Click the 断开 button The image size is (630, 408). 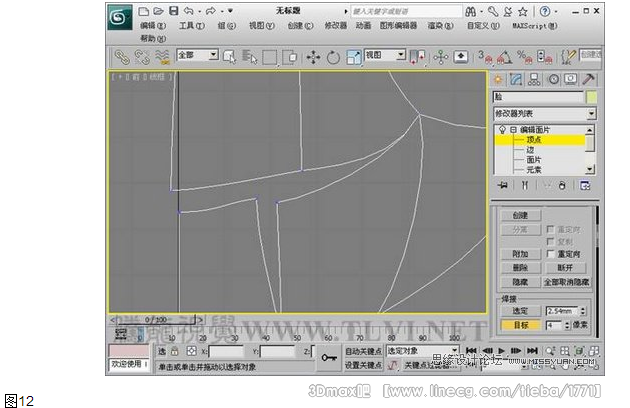pos(565,268)
